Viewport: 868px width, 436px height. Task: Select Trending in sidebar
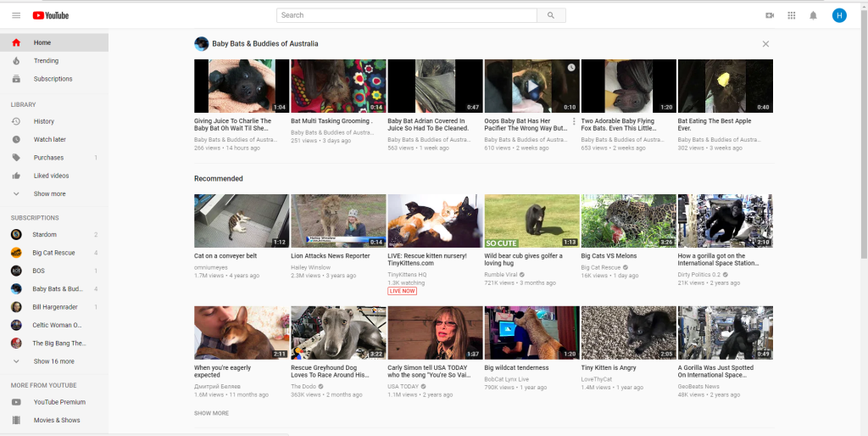coord(54,61)
